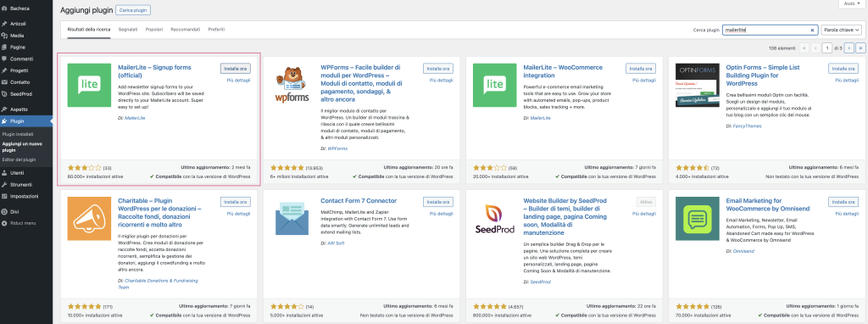Image resolution: width=868 pixels, height=324 pixels.
Task: Install Contact Form 7 Connector now
Action: pyautogui.click(x=438, y=202)
